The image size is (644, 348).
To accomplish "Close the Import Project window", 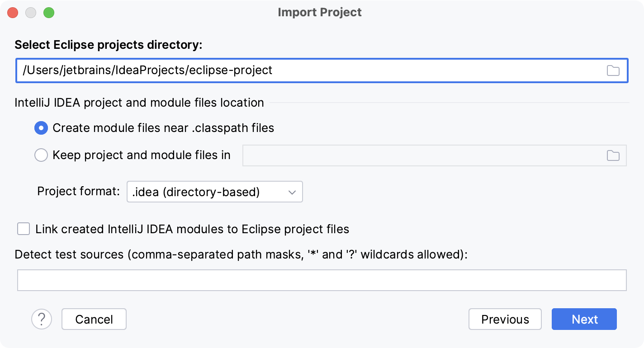I will (13, 13).
